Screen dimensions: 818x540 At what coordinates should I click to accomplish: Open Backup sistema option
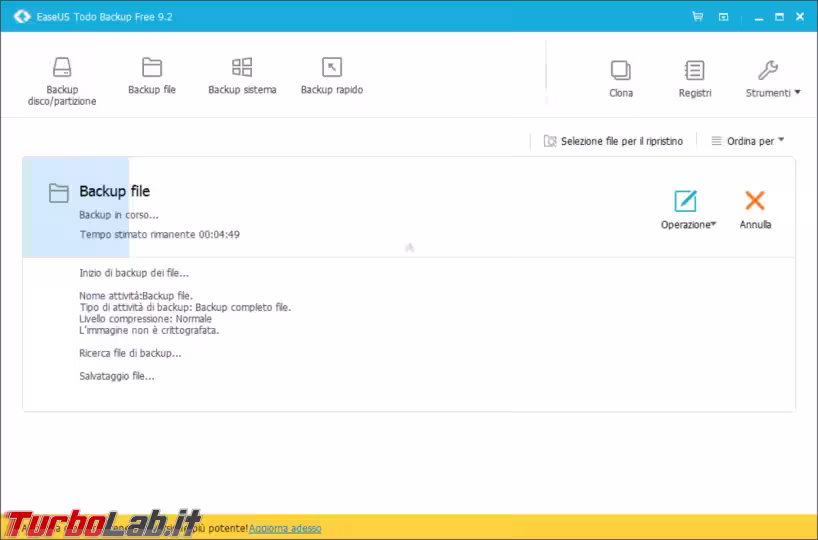[x=242, y=76]
